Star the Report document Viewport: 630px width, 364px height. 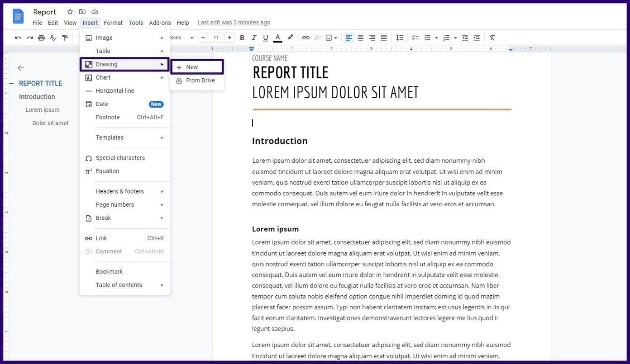pyautogui.click(x=70, y=12)
